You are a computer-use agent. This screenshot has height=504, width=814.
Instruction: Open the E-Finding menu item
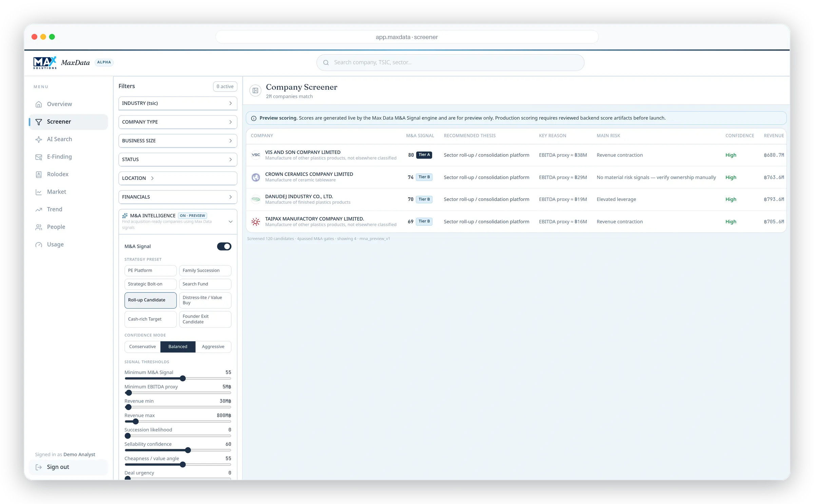coord(69,157)
